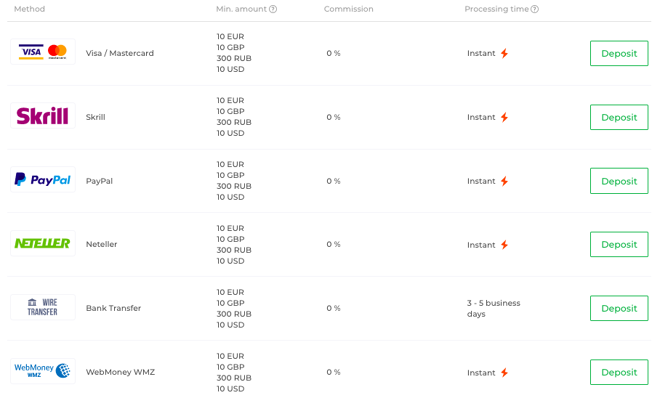Click the PayPal logo

tap(43, 180)
